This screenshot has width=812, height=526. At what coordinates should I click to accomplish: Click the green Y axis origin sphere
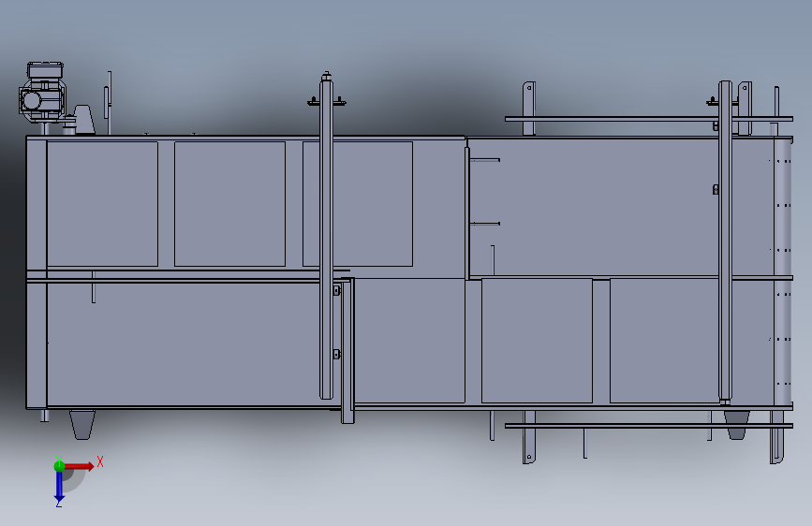59,466
